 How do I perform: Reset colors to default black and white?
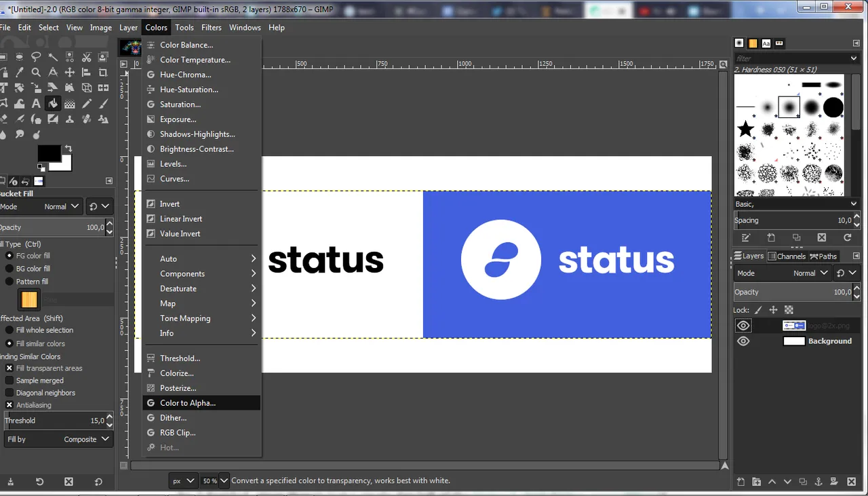point(41,168)
